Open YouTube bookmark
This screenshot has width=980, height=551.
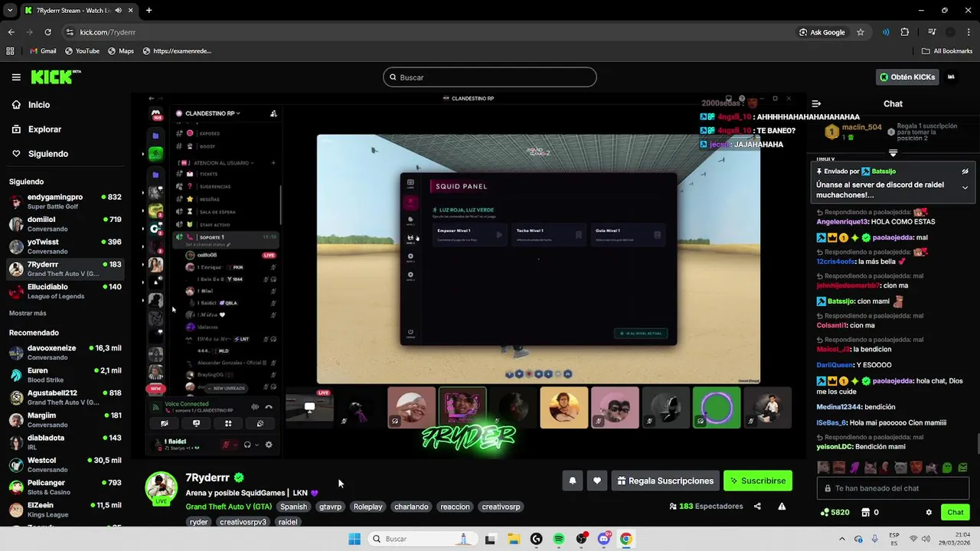tap(82, 51)
